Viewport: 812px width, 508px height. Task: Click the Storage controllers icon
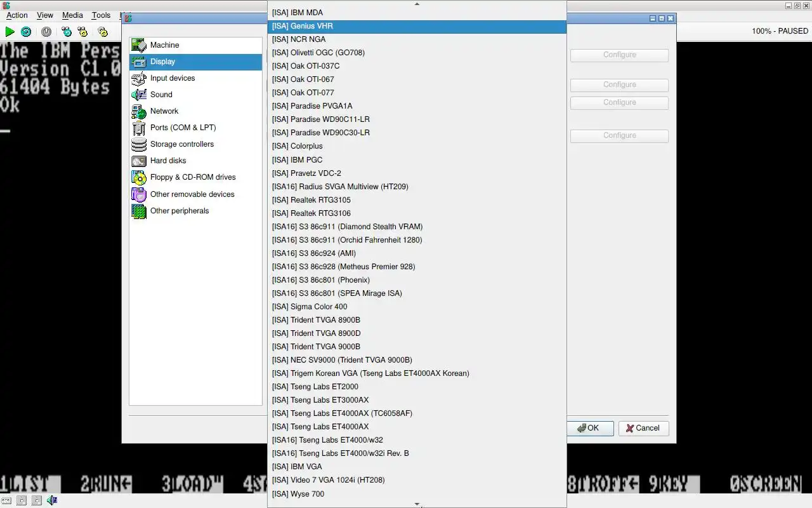(x=139, y=144)
